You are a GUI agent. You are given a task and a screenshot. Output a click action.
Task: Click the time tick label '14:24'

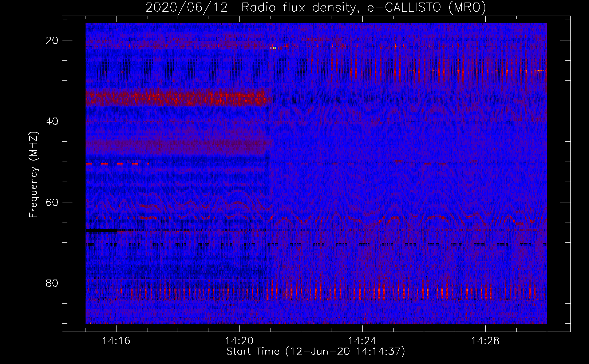[x=363, y=341]
